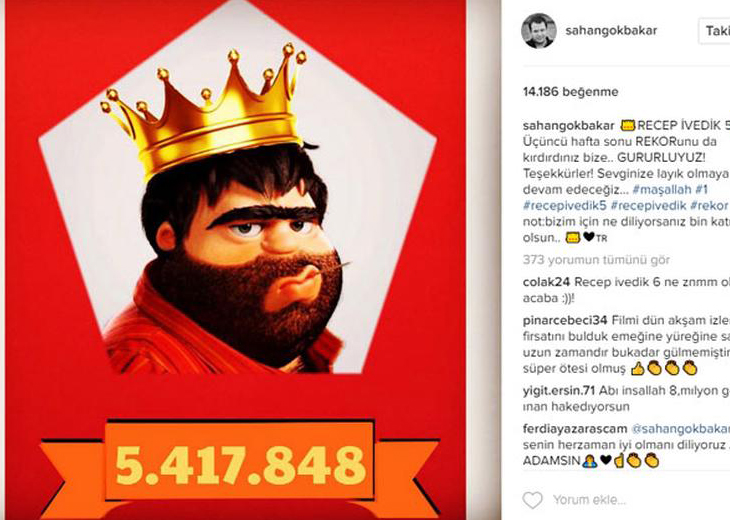Click the #maşallah hashtag
The height and width of the screenshot is (520, 730).
662,189
